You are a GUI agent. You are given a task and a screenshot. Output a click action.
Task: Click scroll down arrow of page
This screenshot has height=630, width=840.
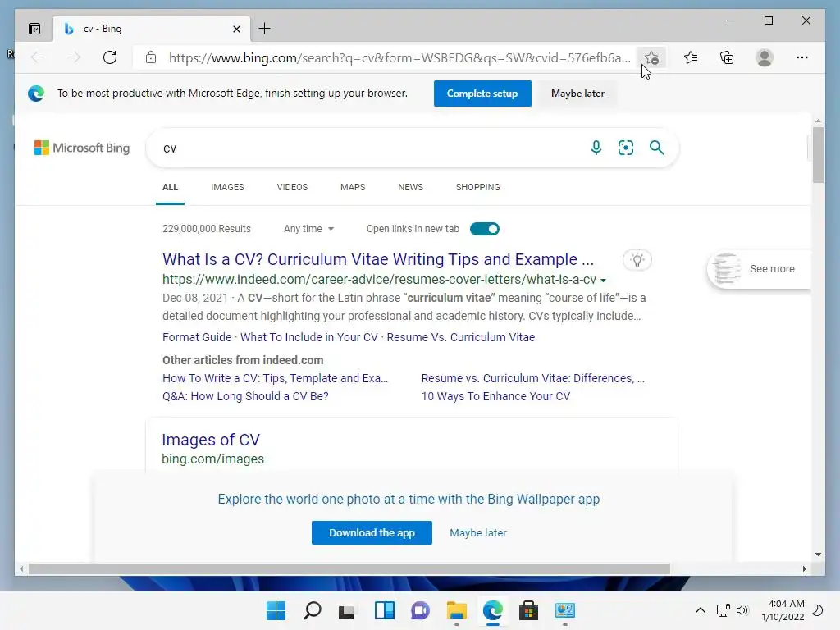pos(818,555)
